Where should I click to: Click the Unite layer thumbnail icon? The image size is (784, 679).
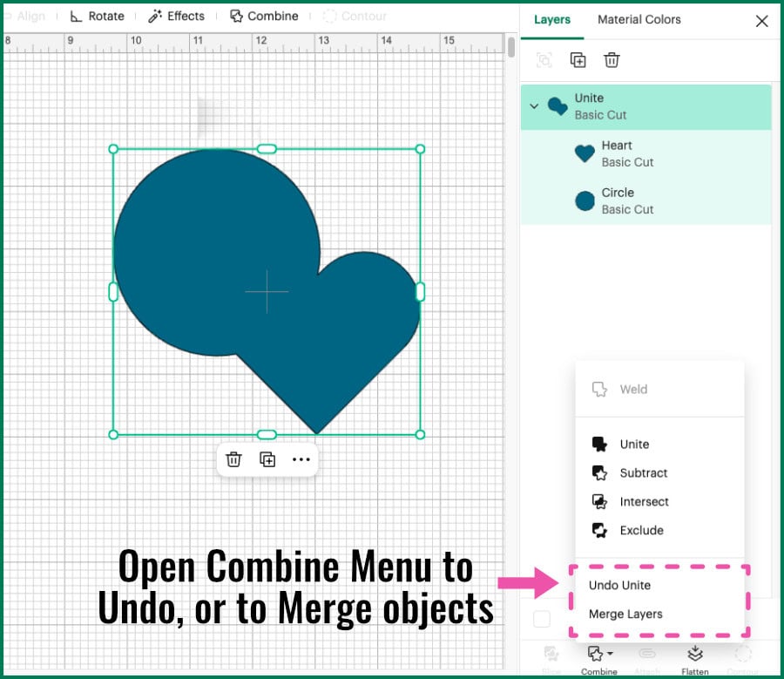(x=558, y=105)
